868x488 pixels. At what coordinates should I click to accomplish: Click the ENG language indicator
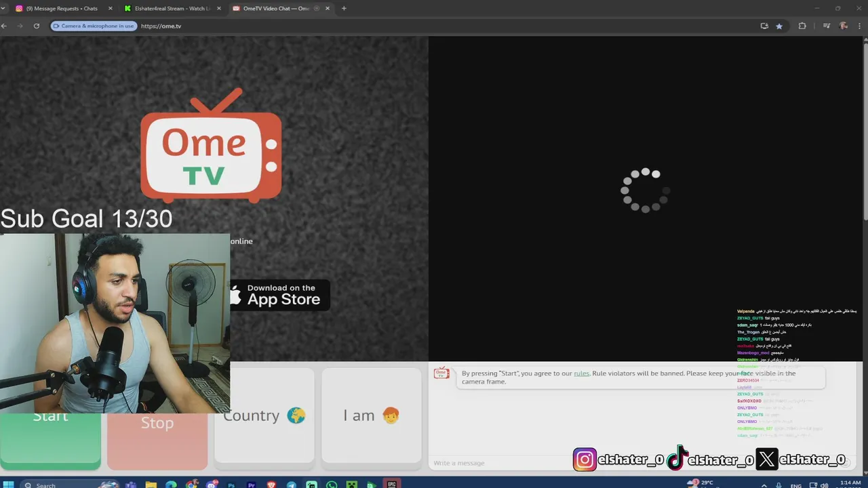796,485
